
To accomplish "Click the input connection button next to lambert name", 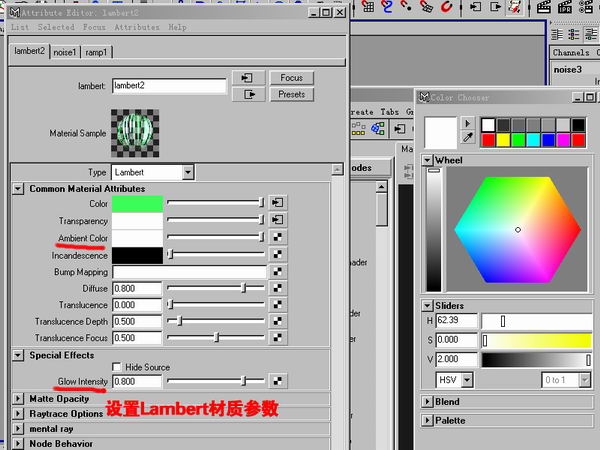I will click(x=248, y=78).
